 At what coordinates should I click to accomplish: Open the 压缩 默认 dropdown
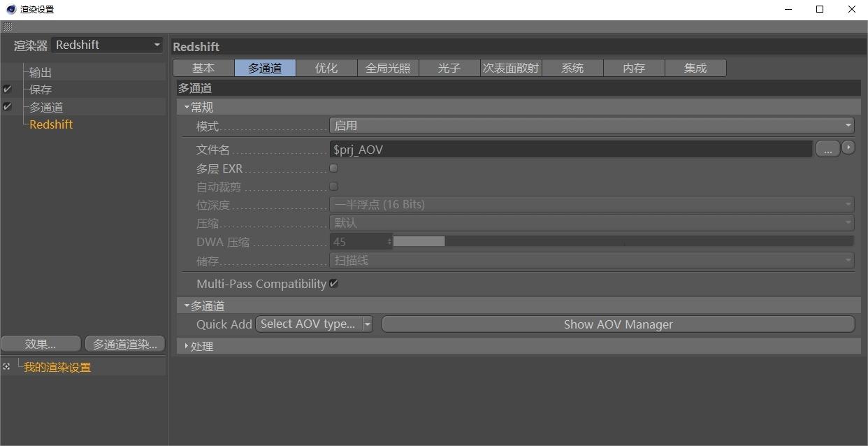click(592, 223)
